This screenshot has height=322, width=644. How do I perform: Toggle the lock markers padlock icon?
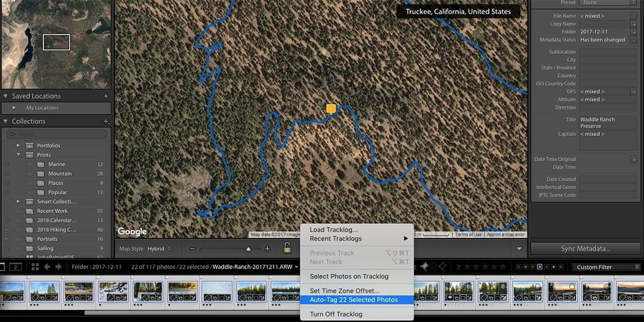pyautogui.click(x=287, y=248)
